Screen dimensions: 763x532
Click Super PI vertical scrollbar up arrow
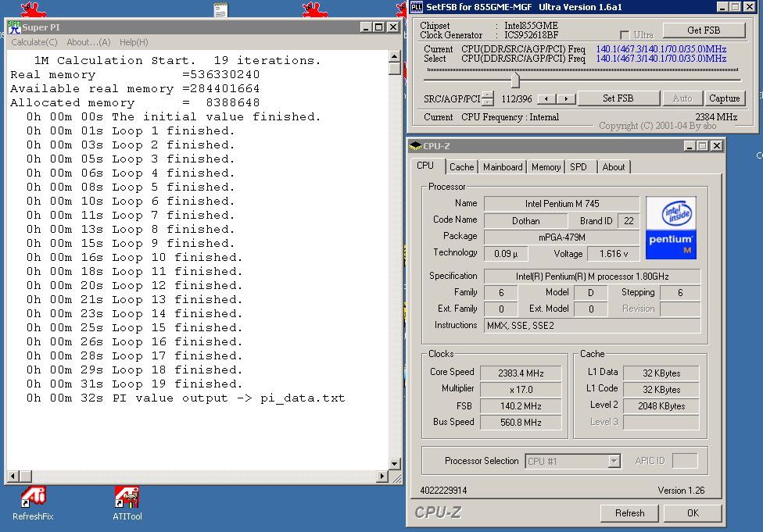tap(395, 56)
